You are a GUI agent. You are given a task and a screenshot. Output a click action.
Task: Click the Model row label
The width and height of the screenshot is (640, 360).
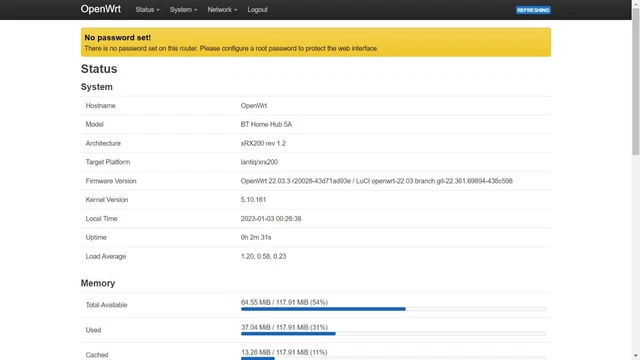[x=94, y=124]
